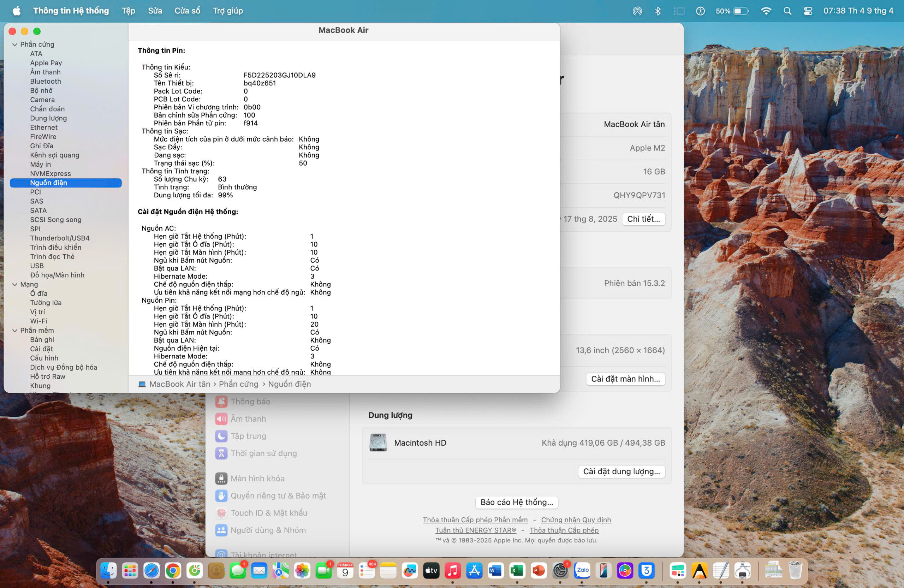Open Wi-Fi menu bar icon
The width and height of the screenshot is (904, 588).
tap(766, 11)
